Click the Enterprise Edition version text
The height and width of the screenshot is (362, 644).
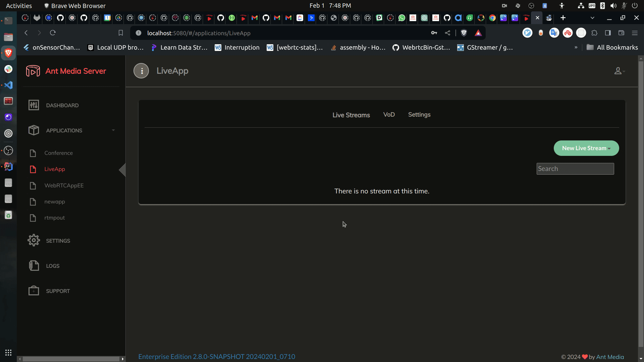217,357
